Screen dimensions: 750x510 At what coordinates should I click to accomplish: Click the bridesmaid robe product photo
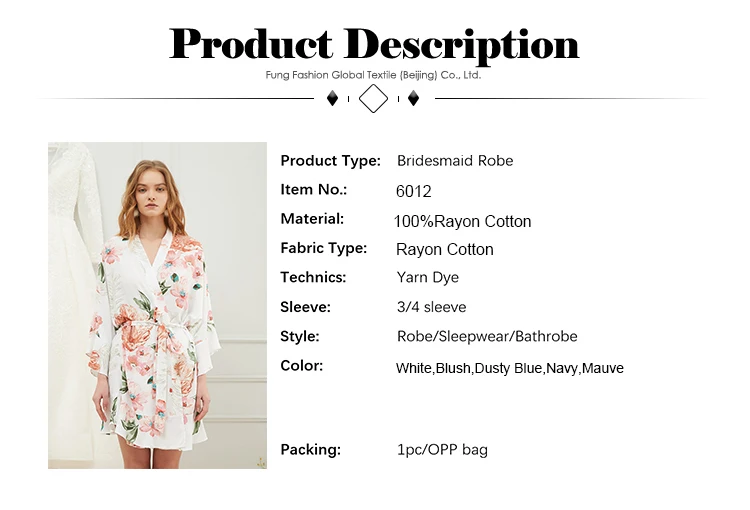coord(157,305)
